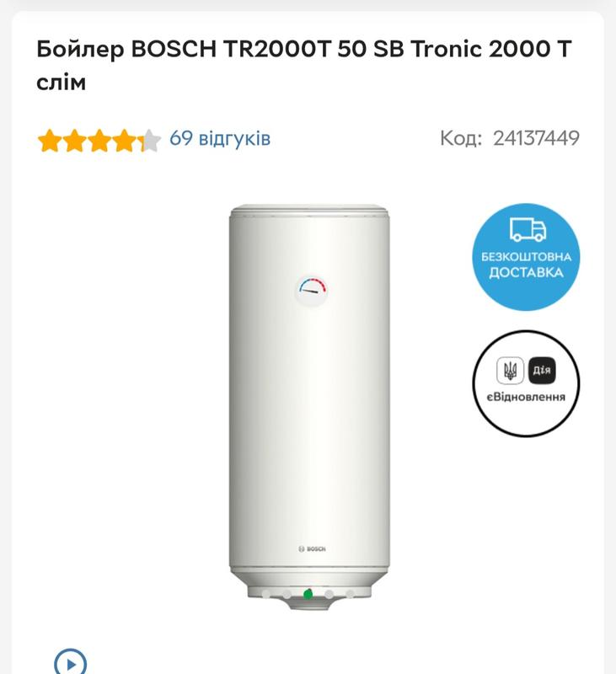Click the boiler temperature gauge dial
This screenshot has width=616, height=674.
311,291
